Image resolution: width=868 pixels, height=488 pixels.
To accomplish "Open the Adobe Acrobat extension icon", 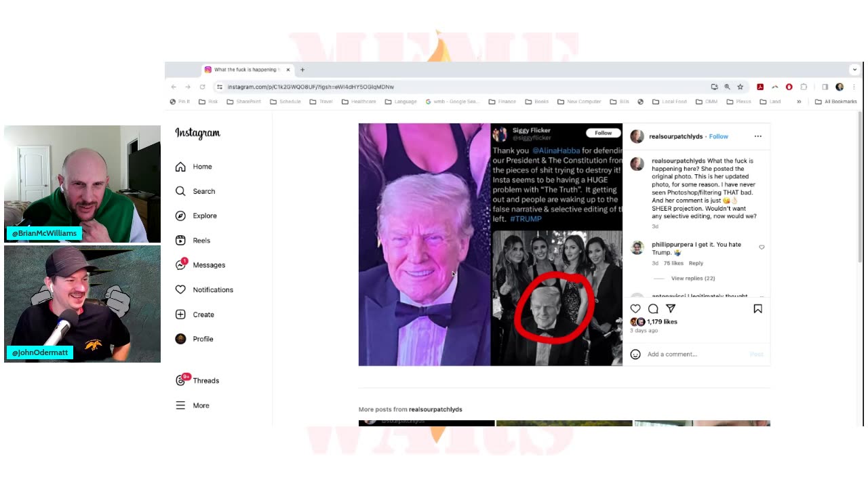I will click(760, 87).
